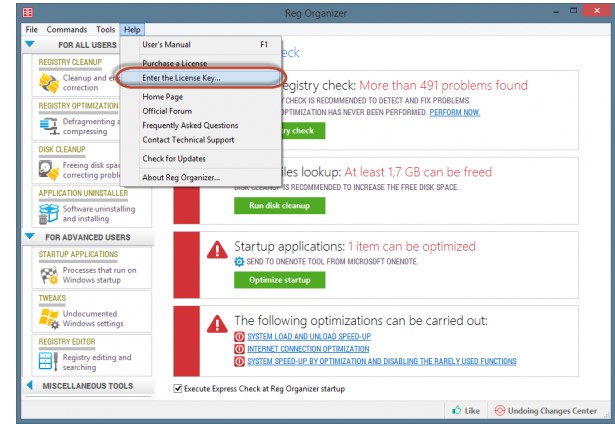Open the Registry Optimization defragmenting icon
This screenshot has width=615, height=424.
(x=49, y=126)
